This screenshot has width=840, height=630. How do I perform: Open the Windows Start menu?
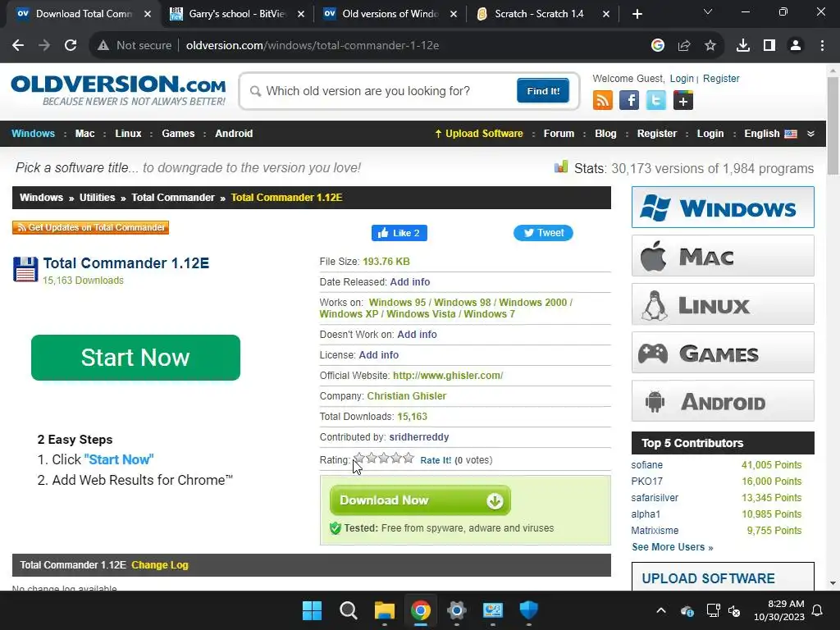pos(312,610)
